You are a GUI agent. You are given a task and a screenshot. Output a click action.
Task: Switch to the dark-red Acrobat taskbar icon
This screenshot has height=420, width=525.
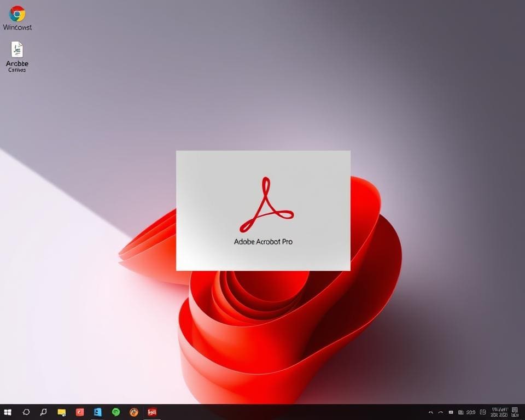click(152, 412)
